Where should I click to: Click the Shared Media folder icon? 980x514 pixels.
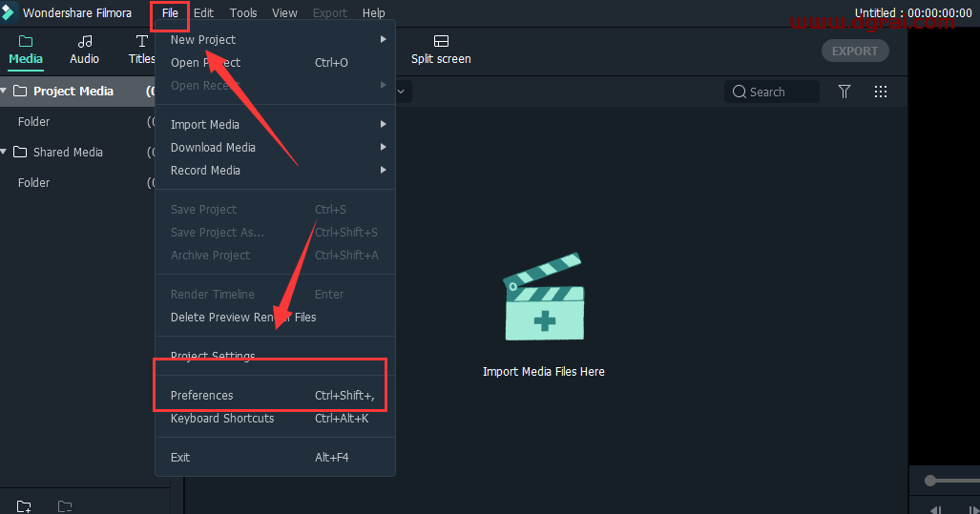pyautogui.click(x=20, y=152)
